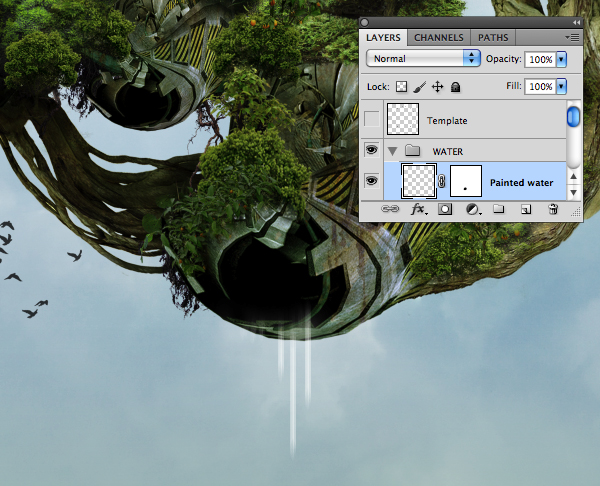Open the fx layer style menu
600x486 pixels.
tap(419, 209)
